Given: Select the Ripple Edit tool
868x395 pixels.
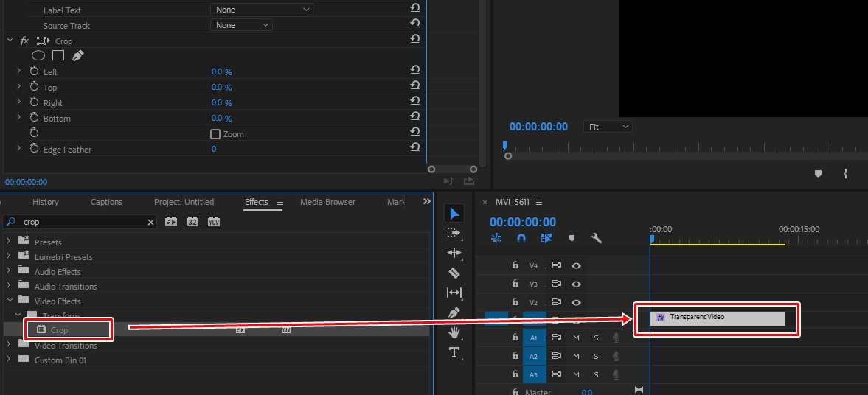Looking at the screenshot, I should coord(454,253).
